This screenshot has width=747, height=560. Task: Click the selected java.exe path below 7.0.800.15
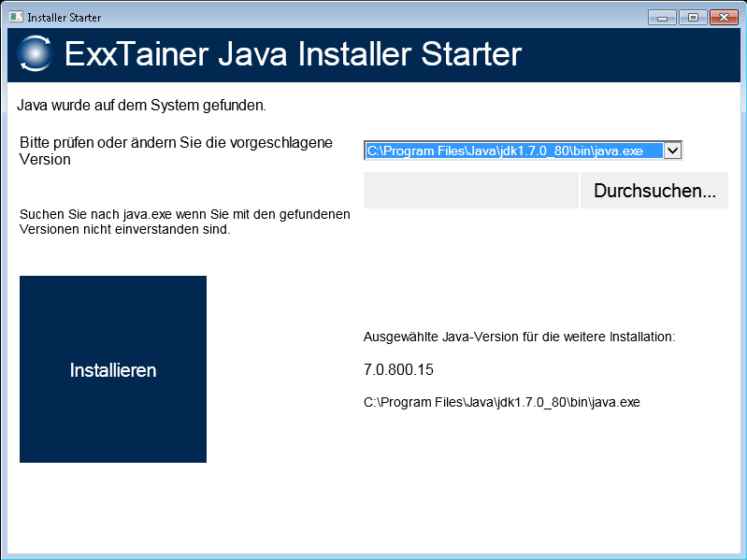502,402
